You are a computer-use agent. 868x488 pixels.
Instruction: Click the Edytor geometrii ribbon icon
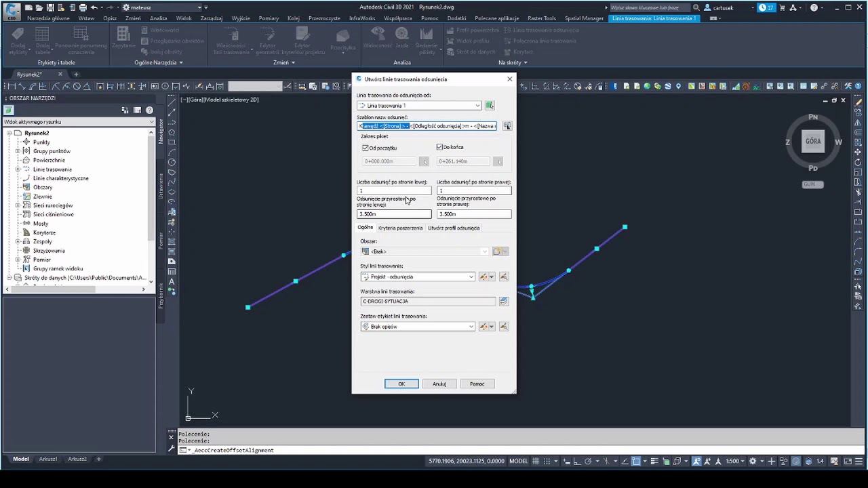coord(267,42)
